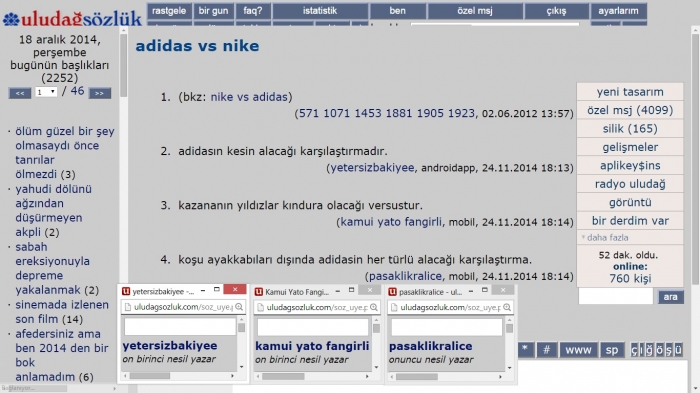Open the 'istatistik' menu item
This screenshot has width=700, height=393.
click(320, 11)
